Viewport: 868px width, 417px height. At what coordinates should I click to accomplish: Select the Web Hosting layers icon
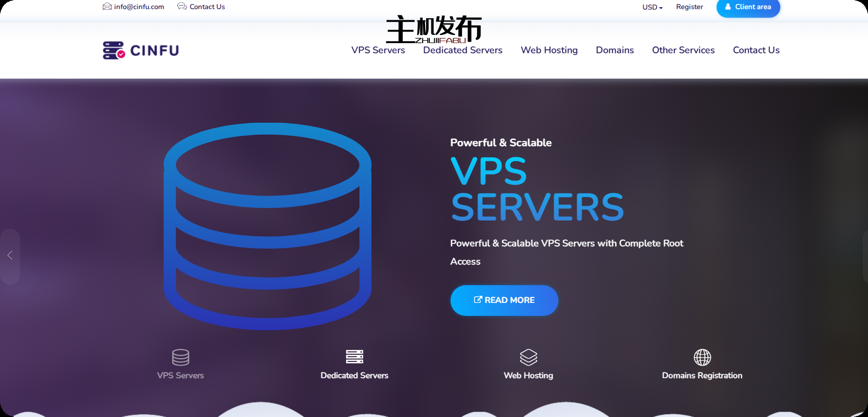click(529, 357)
